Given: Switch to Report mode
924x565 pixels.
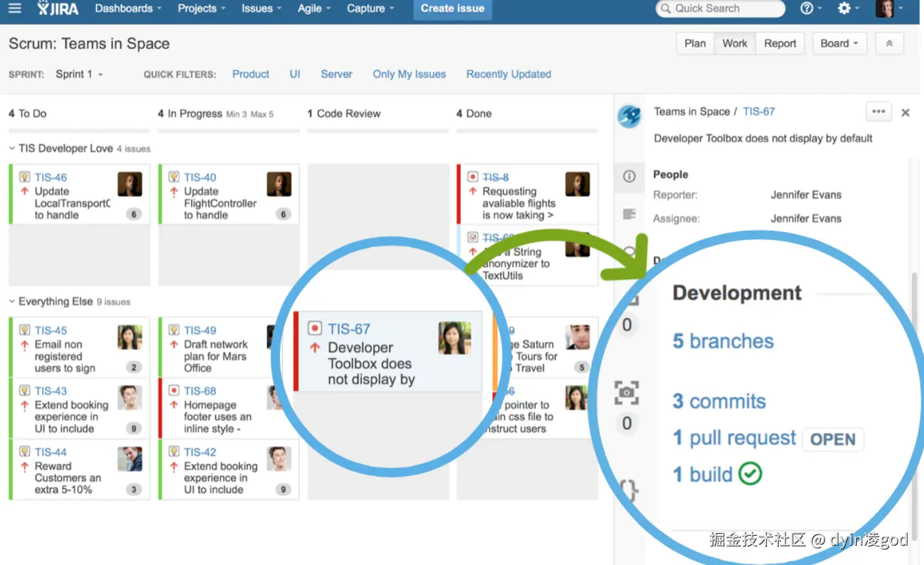Looking at the screenshot, I should point(780,43).
